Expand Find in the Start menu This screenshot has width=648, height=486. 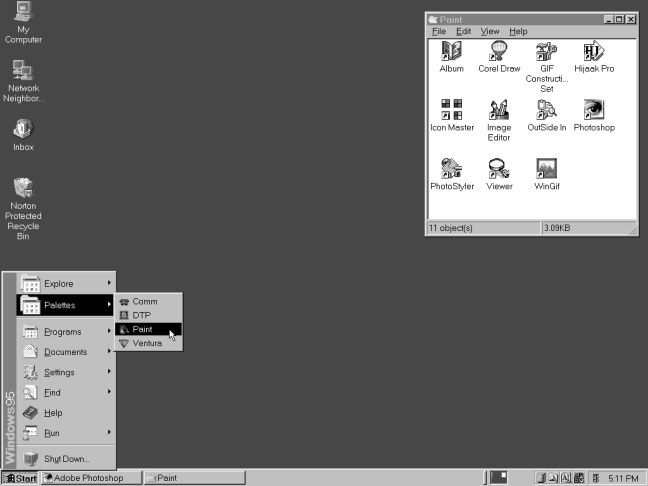tap(65, 393)
